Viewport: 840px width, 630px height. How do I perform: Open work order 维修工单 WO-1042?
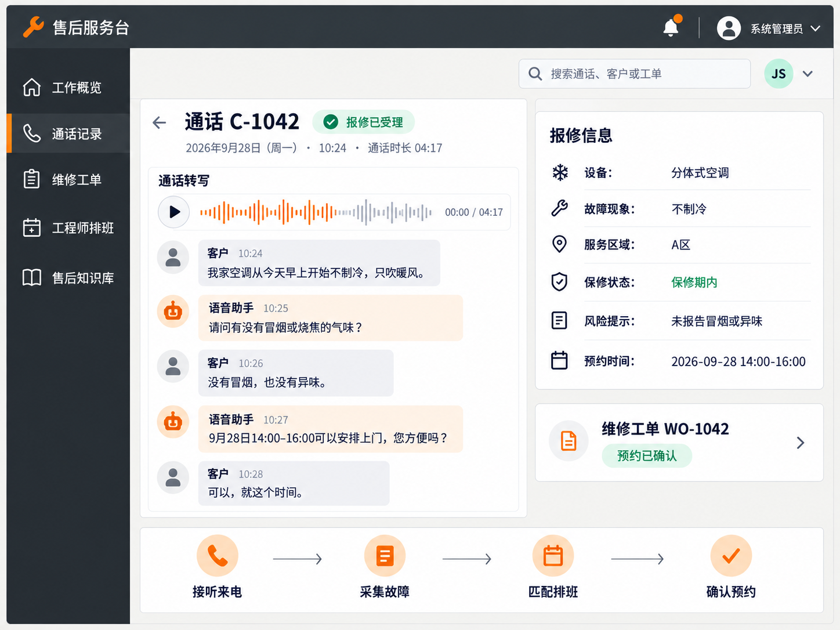[679, 443]
